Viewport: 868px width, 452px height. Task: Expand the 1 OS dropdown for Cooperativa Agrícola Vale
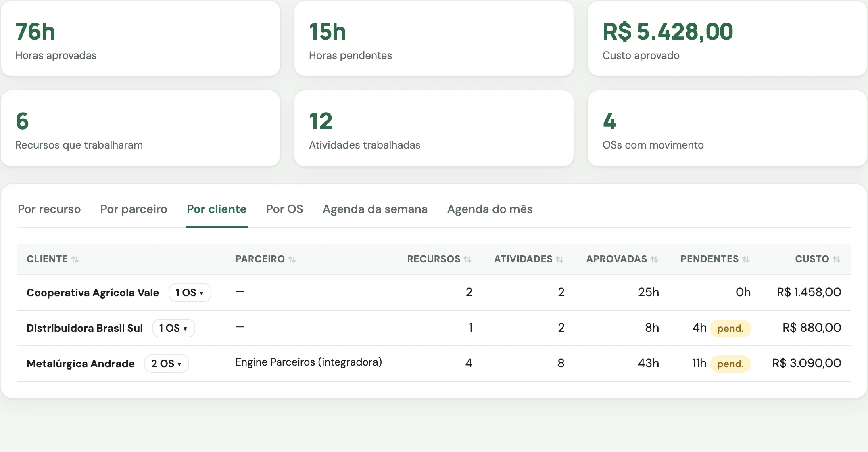(x=190, y=293)
